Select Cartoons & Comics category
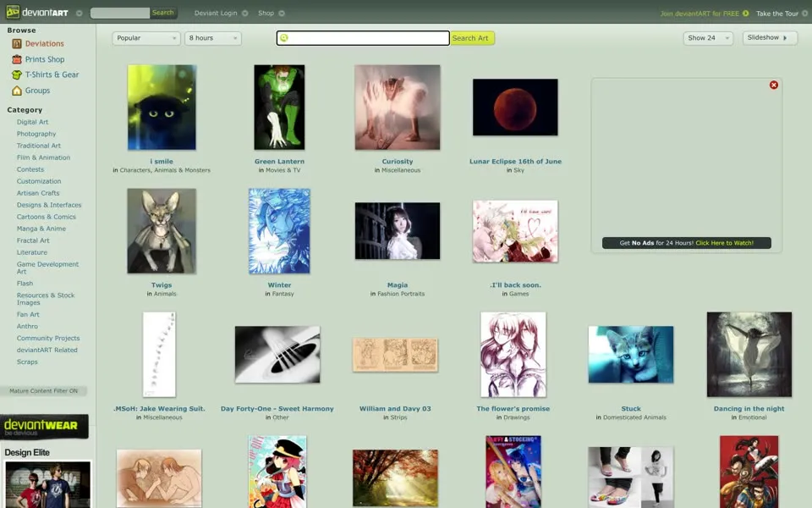This screenshot has width=812, height=508. pos(46,217)
